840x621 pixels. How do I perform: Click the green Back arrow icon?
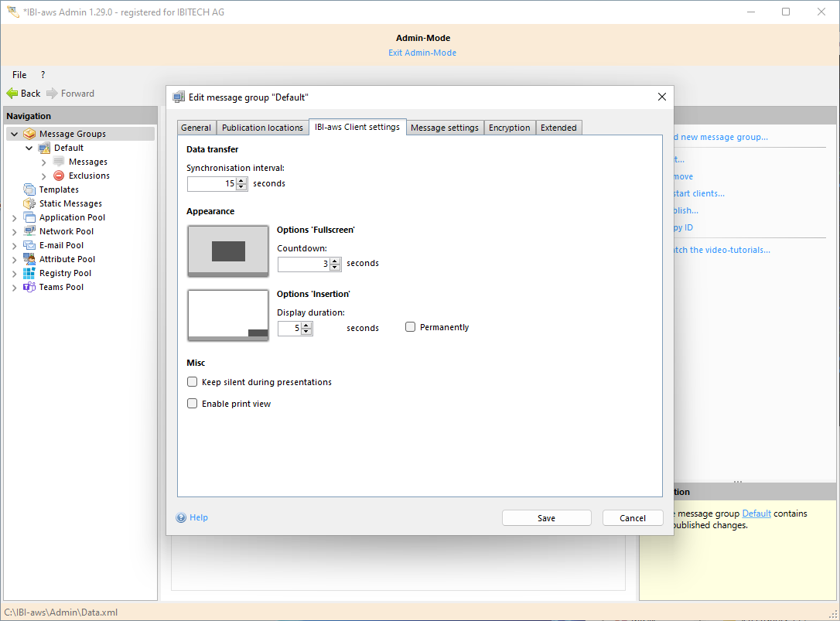12,94
